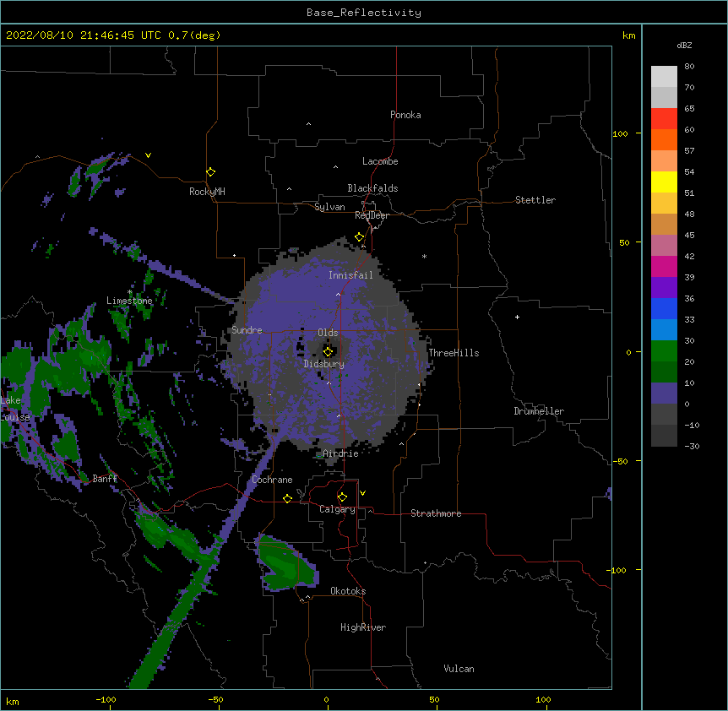Click the yellow diamond marker above Calgary label

coord(342,497)
